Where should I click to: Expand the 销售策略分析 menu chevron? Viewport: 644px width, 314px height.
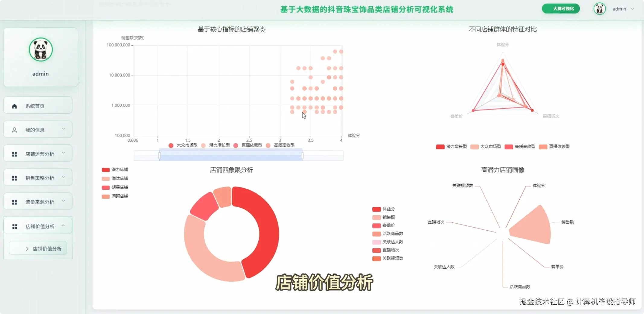[63, 177]
